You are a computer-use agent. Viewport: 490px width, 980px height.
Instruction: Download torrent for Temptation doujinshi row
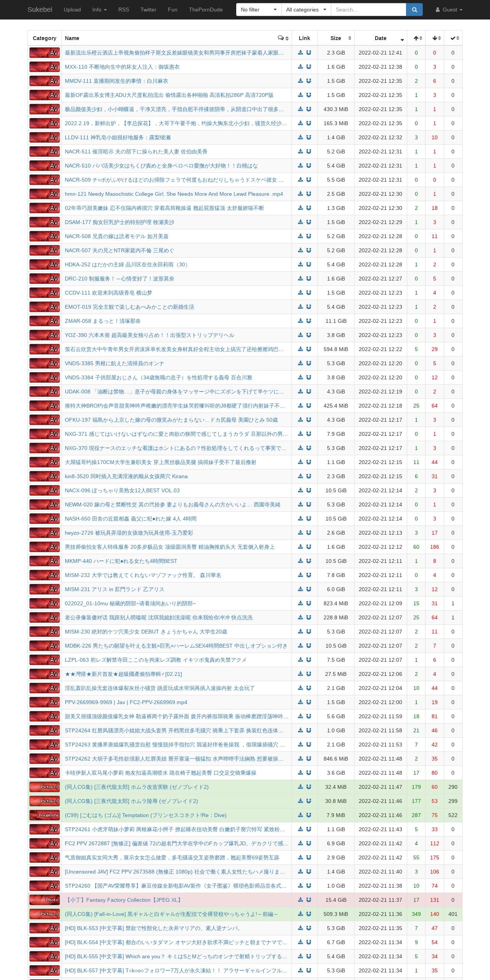[300, 815]
